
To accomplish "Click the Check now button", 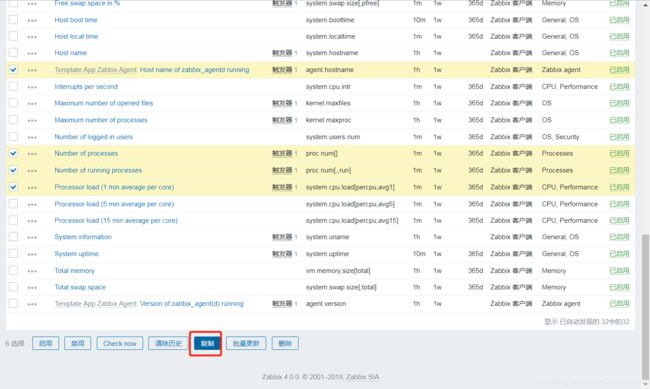I will pos(120,343).
